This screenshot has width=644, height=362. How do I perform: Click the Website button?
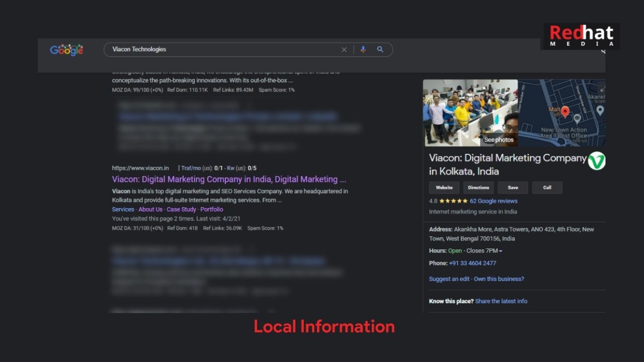coord(444,188)
